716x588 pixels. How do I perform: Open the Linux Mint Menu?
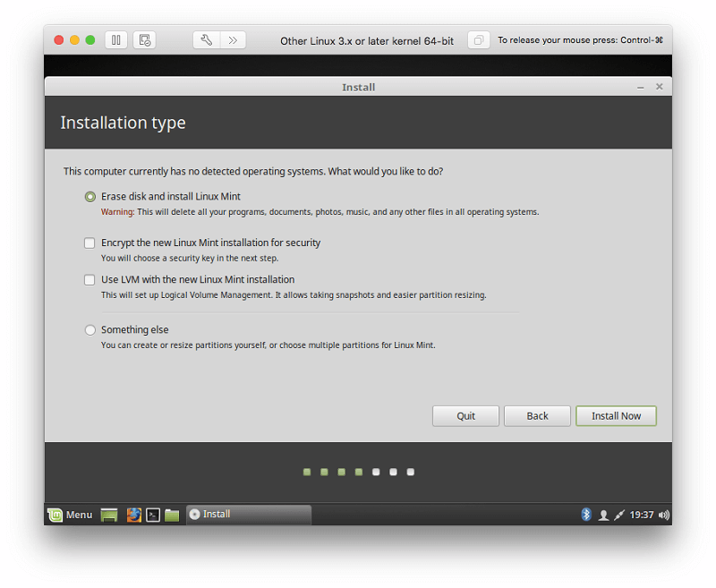coord(70,515)
